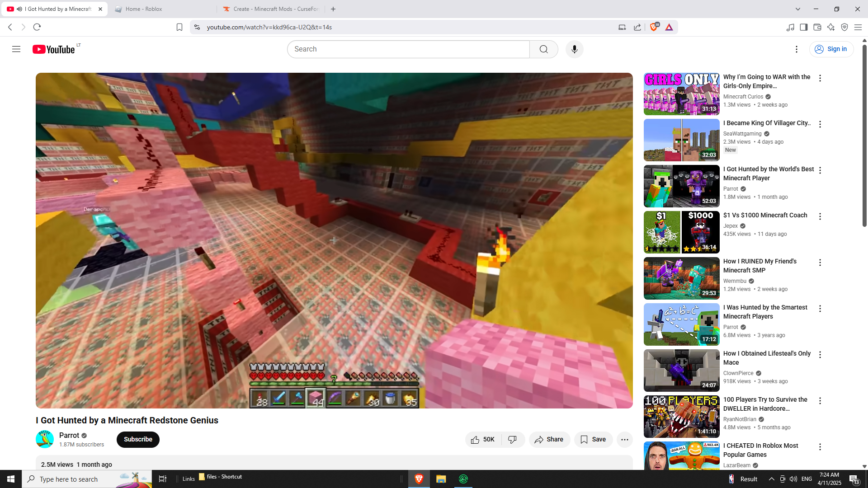The width and height of the screenshot is (868, 488).
Task: Subscribe to the Parrot channel
Action: point(138,440)
